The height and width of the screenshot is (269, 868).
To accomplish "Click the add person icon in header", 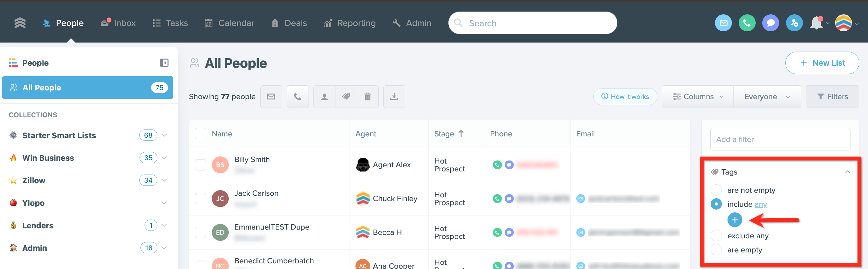I will click(794, 23).
